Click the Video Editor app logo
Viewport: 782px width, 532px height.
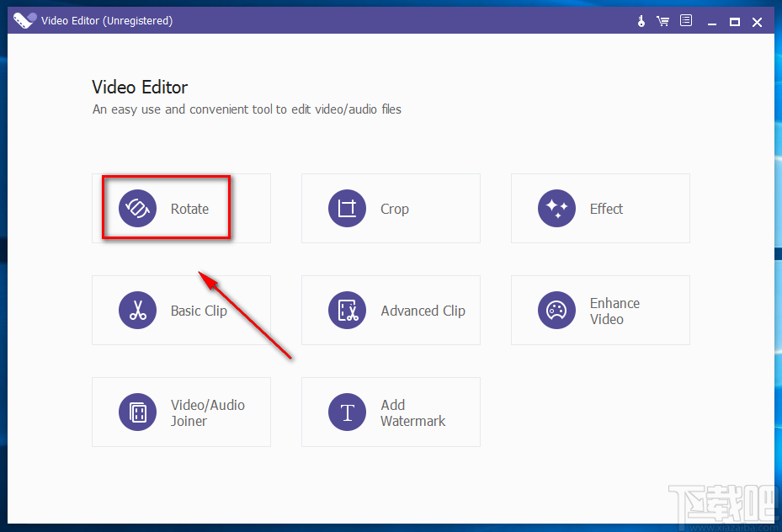(24, 20)
